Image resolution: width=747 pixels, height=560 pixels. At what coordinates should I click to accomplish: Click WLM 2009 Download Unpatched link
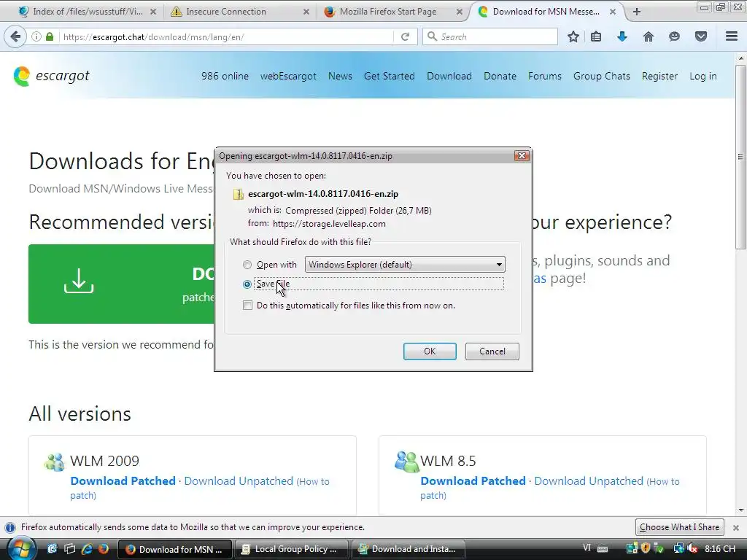[x=239, y=481]
